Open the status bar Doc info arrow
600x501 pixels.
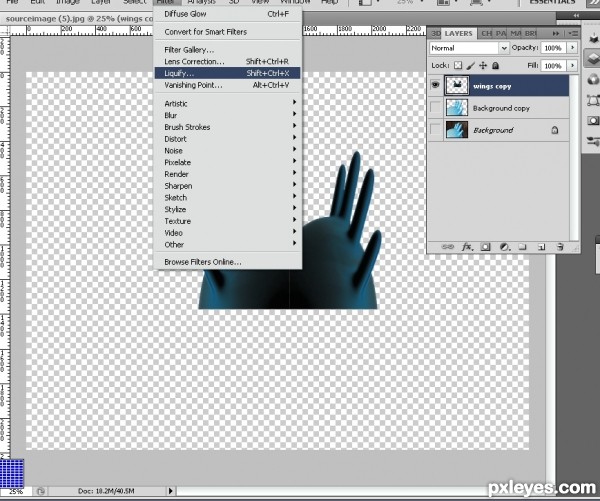pyautogui.click(x=171, y=491)
